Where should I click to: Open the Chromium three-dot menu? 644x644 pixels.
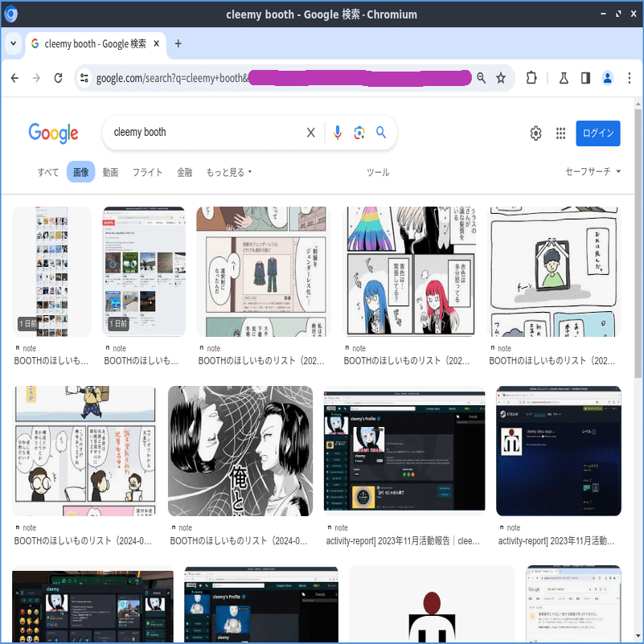(x=630, y=78)
